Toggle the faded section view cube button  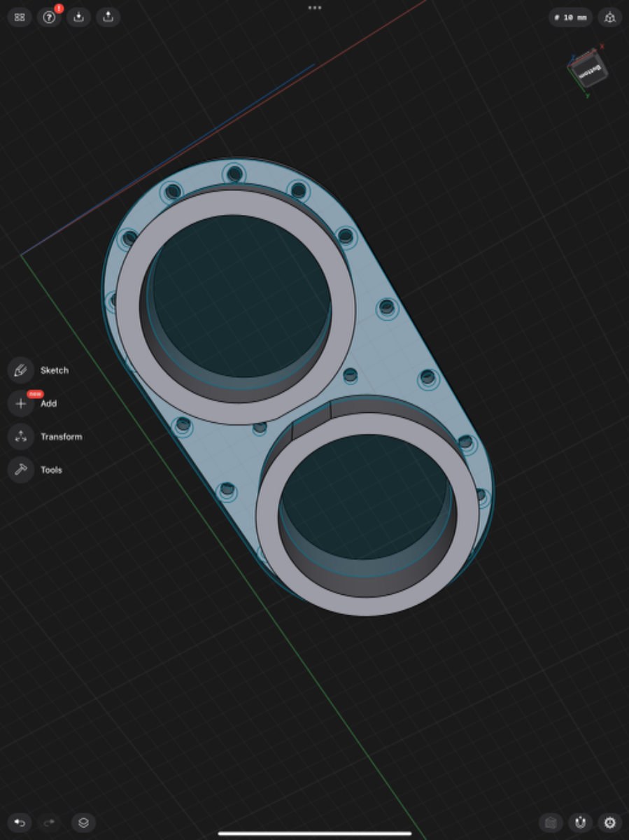pos(551,822)
